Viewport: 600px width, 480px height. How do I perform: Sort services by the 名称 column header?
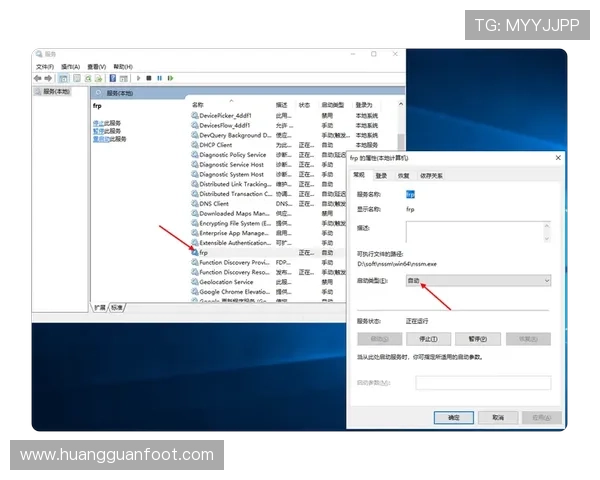coord(198,104)
